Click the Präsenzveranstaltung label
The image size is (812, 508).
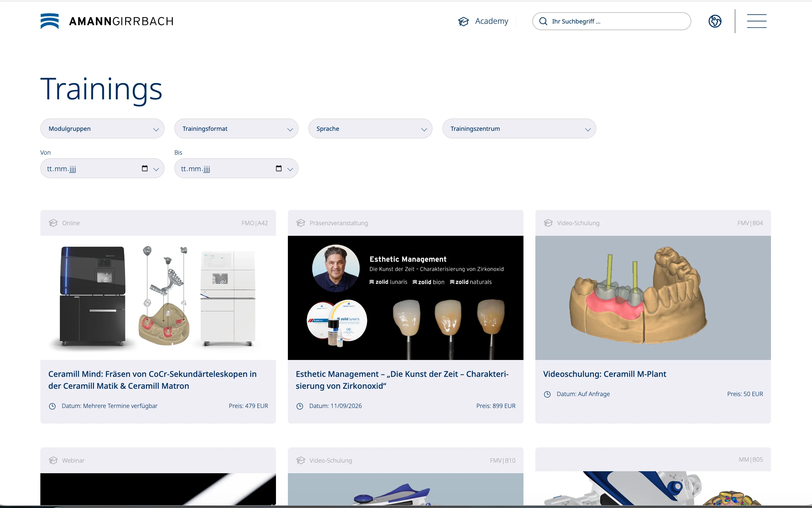click(339, 223)
